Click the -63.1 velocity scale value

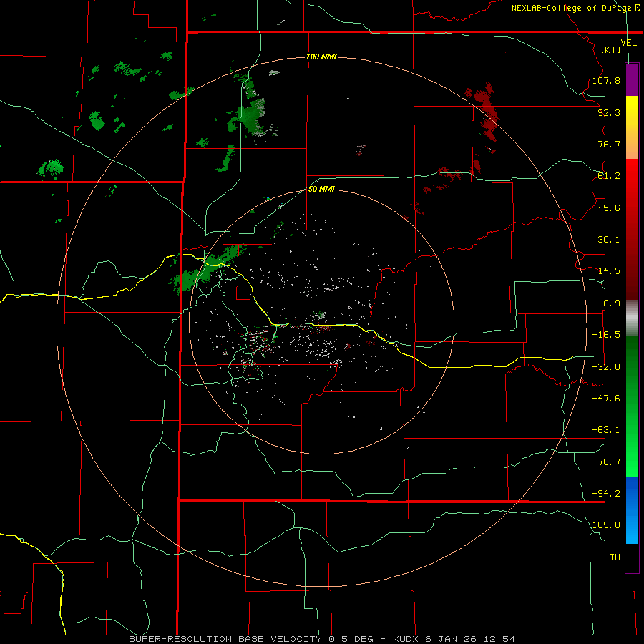pyautogui.click(x=606, y=430)
